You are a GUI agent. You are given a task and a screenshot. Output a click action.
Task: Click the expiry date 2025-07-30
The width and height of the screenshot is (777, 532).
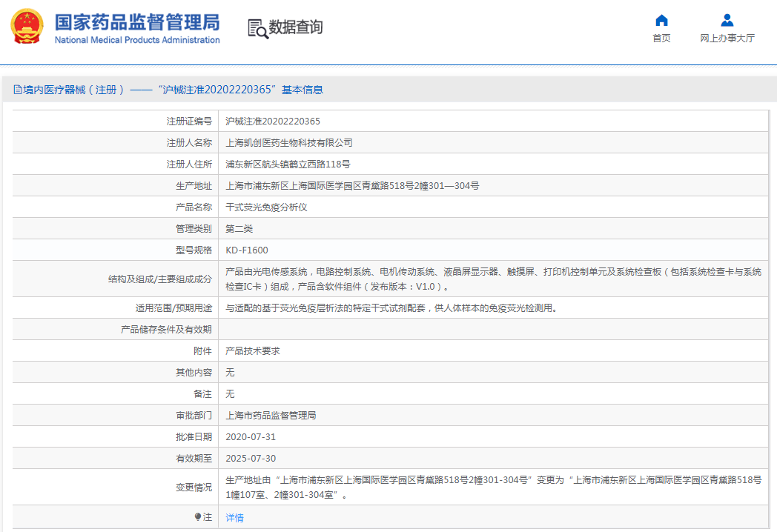click(251, 459)
